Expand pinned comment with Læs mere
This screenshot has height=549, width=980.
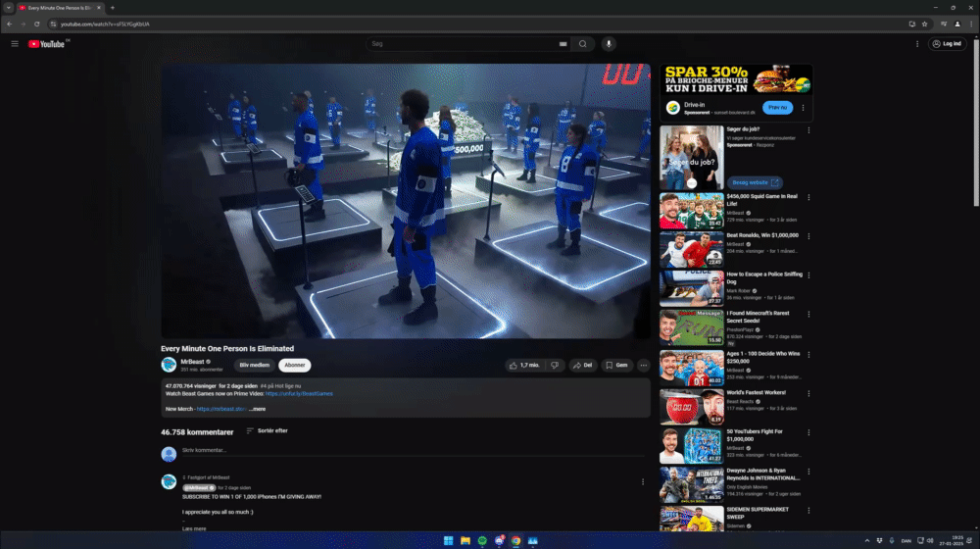194,528
